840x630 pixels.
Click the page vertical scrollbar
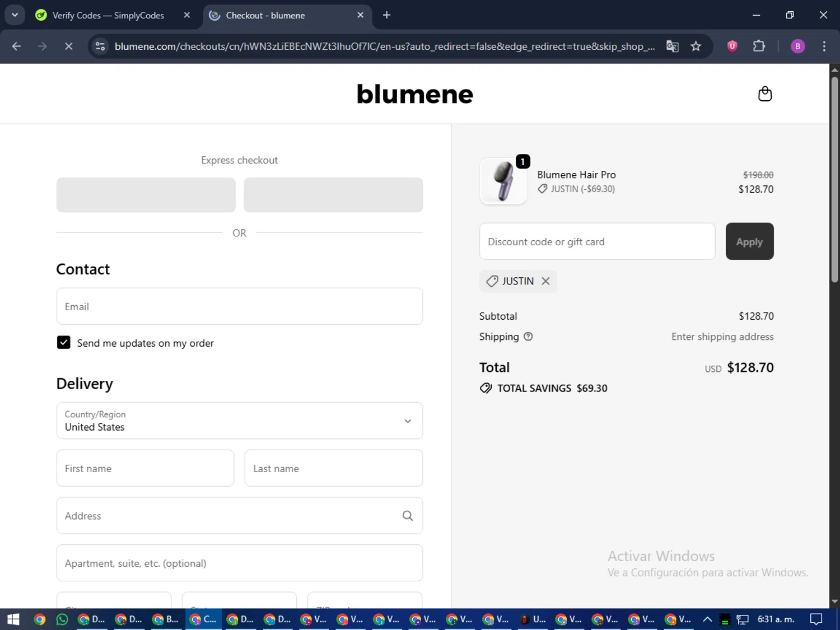[834, 179]
